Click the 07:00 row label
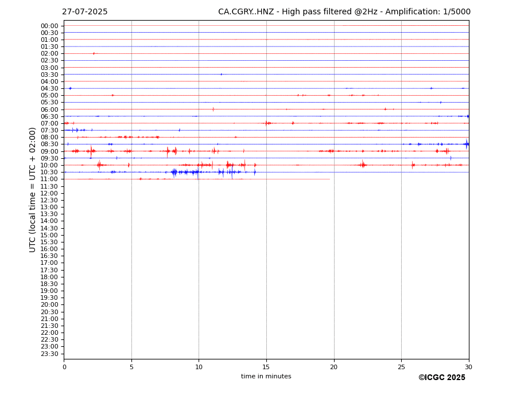The height and width of the screenshot is (399, 532). pyautogui.click(x=49, y=123)
